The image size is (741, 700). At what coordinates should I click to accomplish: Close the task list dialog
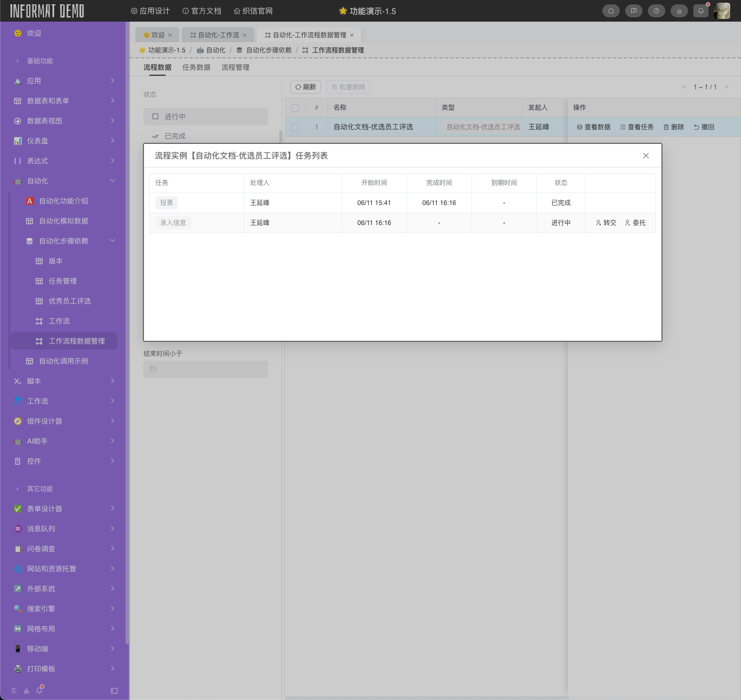pos(646,156)
